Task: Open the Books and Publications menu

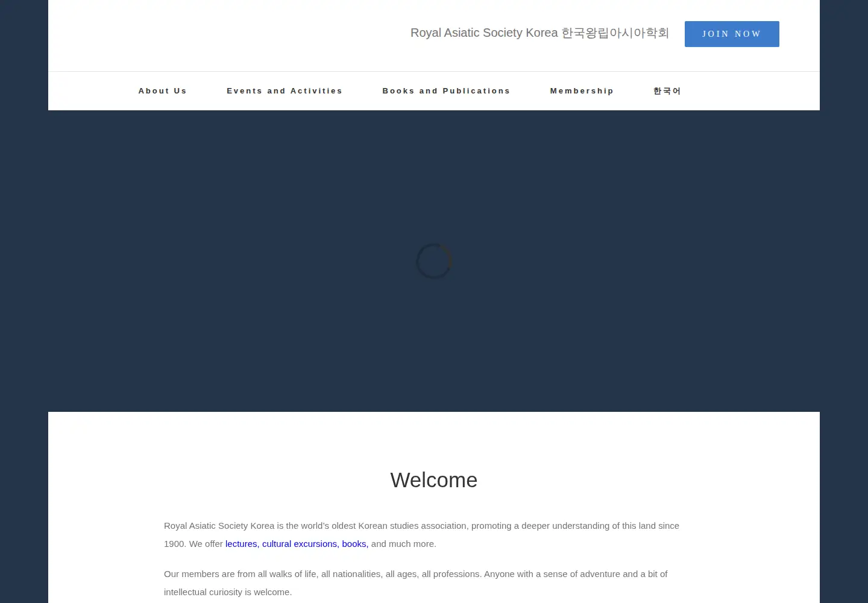Action: [x=446, y=91]
